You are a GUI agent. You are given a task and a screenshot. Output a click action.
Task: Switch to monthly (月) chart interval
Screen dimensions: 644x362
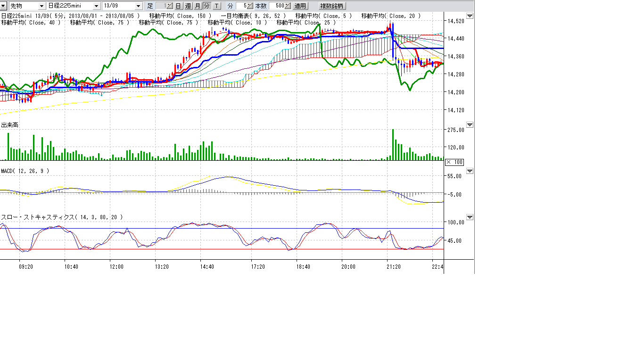[198, 6]
